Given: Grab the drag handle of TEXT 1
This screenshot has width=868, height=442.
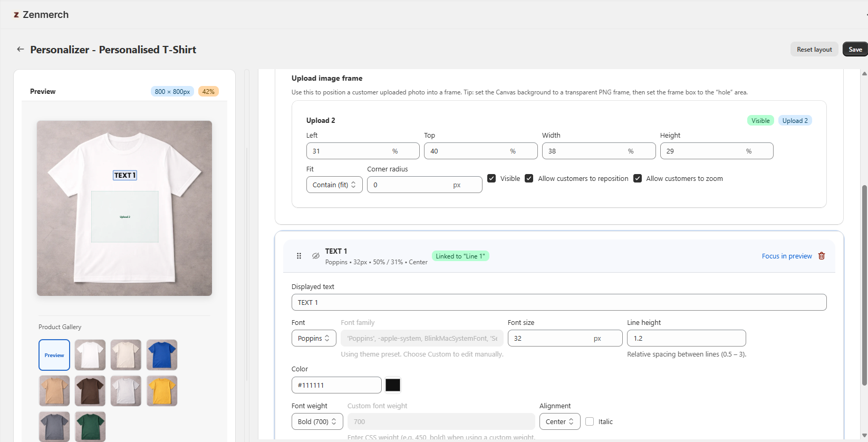Looking at the screenshot, I should 299,256.
